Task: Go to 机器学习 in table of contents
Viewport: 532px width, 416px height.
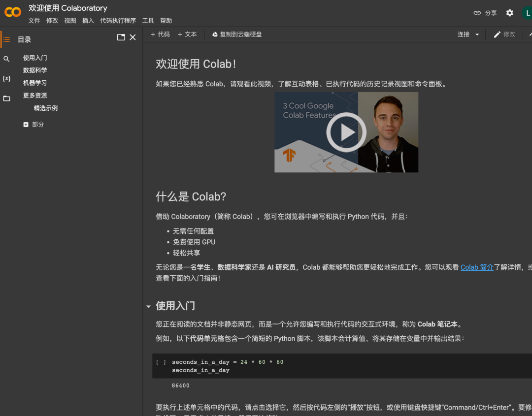Action: tap(35, 83)
